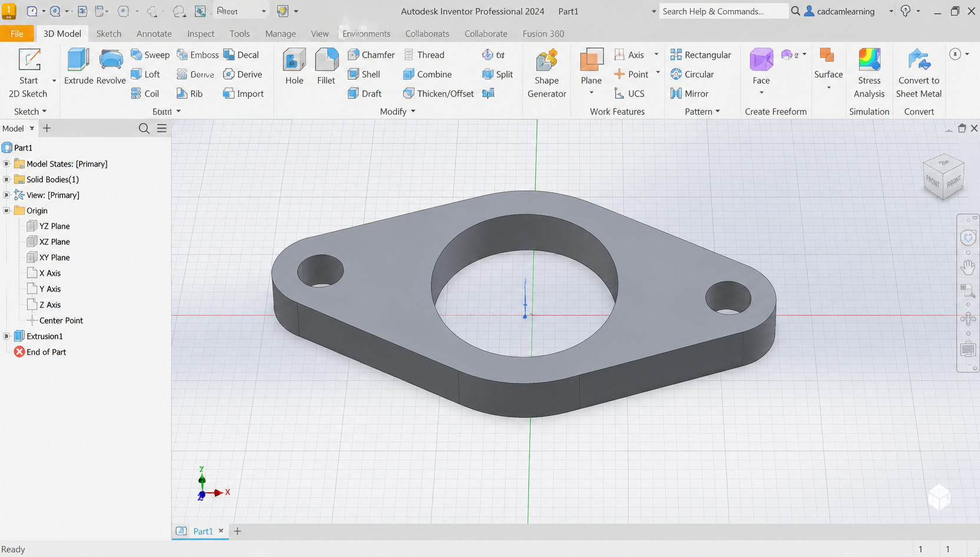Click the Search Help & Commands field
Viewport: 980px width, 557px height.
pyautogui.click(x=723, y=11)
